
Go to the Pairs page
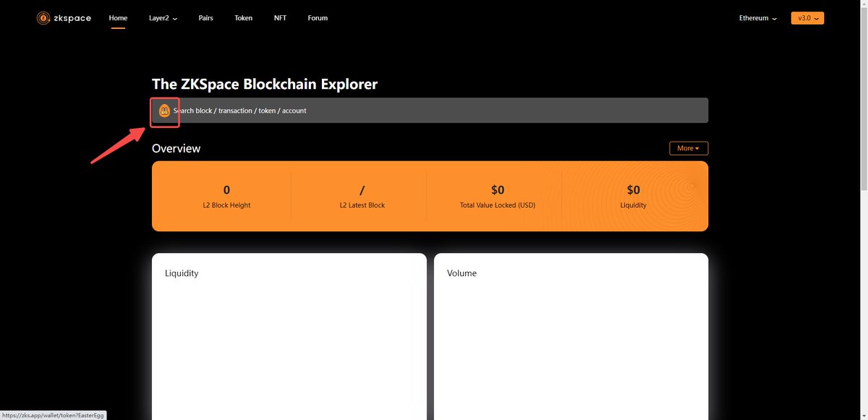(206, 18)
